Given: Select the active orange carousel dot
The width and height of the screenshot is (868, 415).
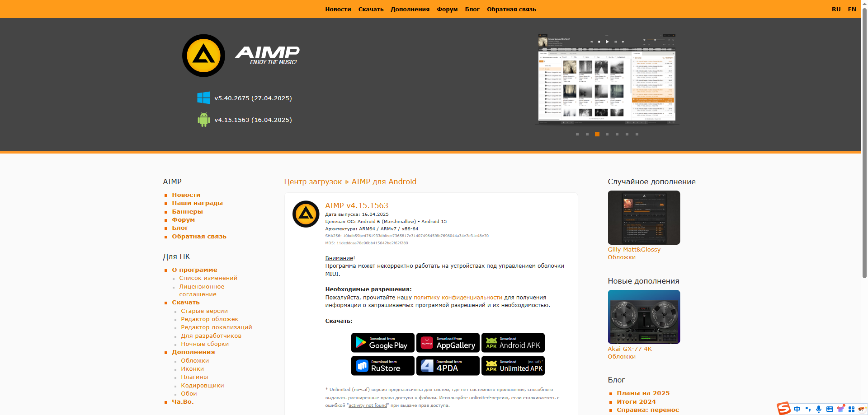Looking at the screenshot, I should (597, 134).
